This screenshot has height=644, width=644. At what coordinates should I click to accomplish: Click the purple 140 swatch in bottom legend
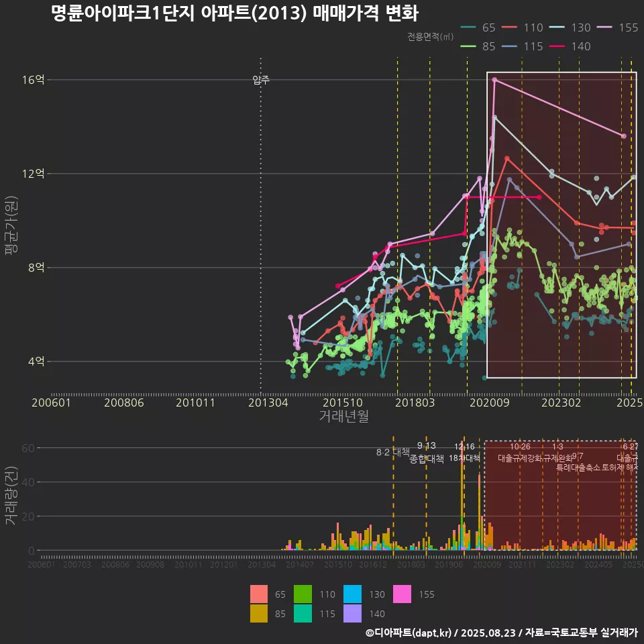[352, 613]
